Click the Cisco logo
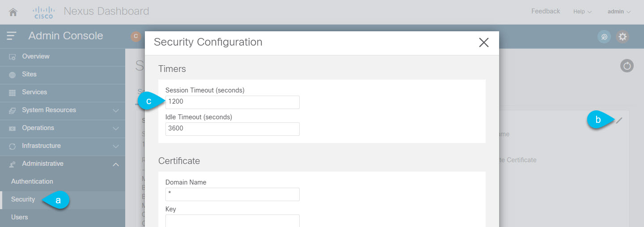Screen dimensions: 644x227 (x=44, y=12)
